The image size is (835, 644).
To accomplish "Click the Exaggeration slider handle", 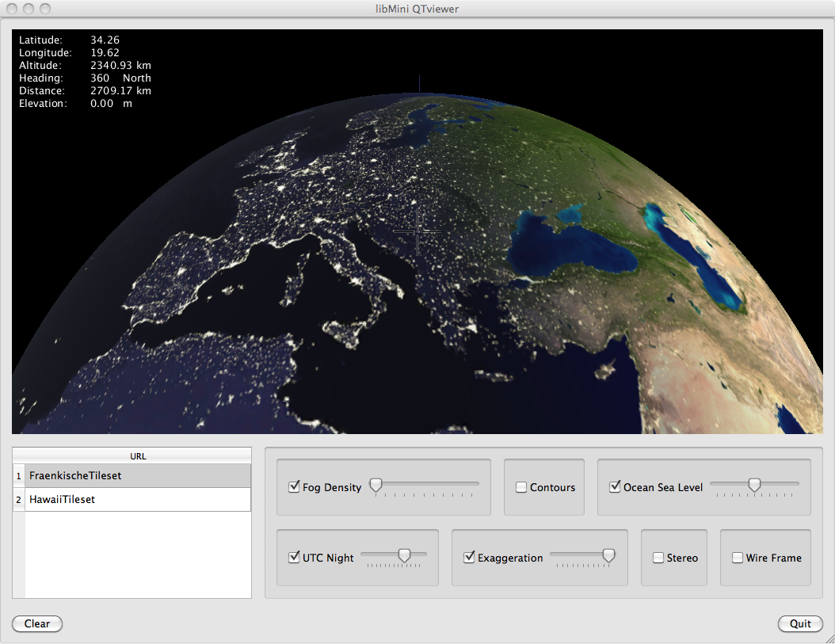I will click(x=608, y=555).
